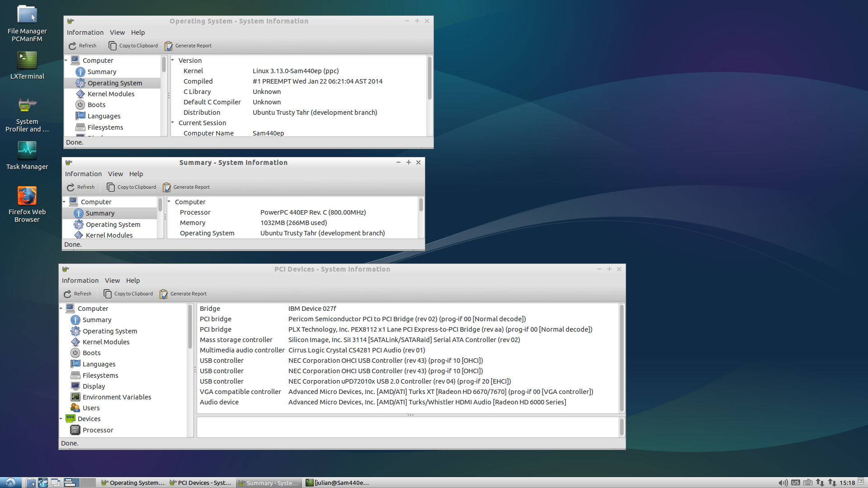Open Firefox Web Browser desktop icon

click(x=27, y=197)
